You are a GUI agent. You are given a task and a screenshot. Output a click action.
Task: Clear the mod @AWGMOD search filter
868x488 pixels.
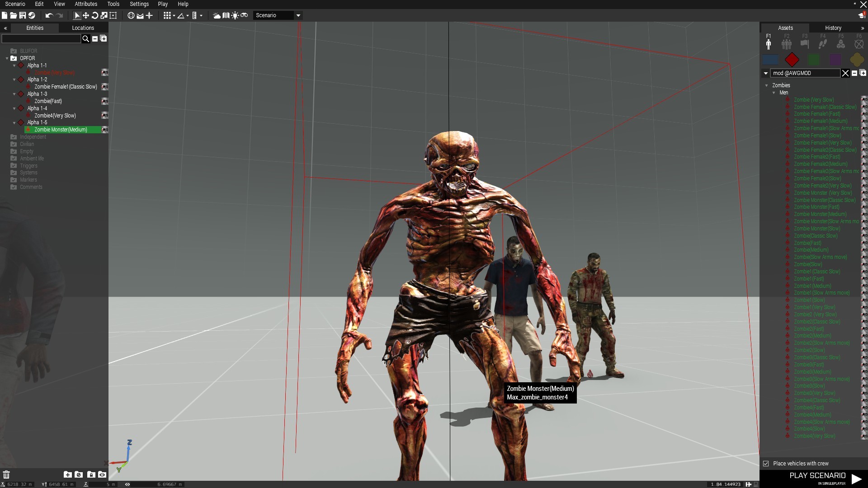pos(845,73)
